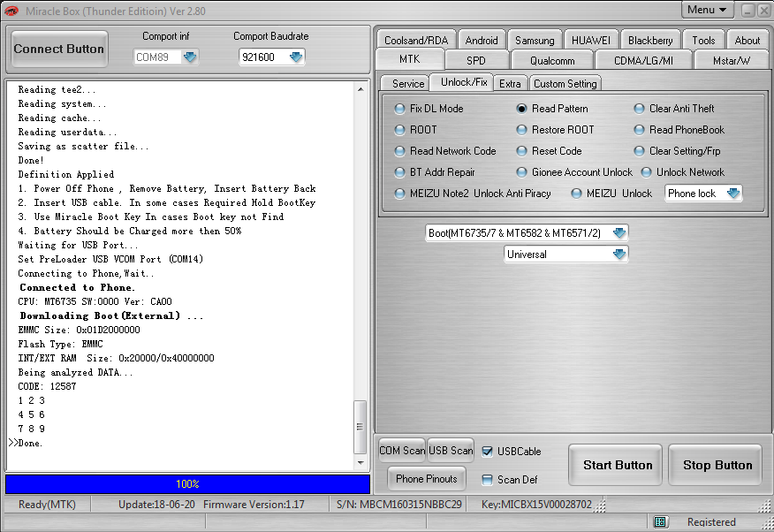Open the Comport inf COM89 dropdown arrow
This screenshot has height=532, width=774.
[190, 57]
